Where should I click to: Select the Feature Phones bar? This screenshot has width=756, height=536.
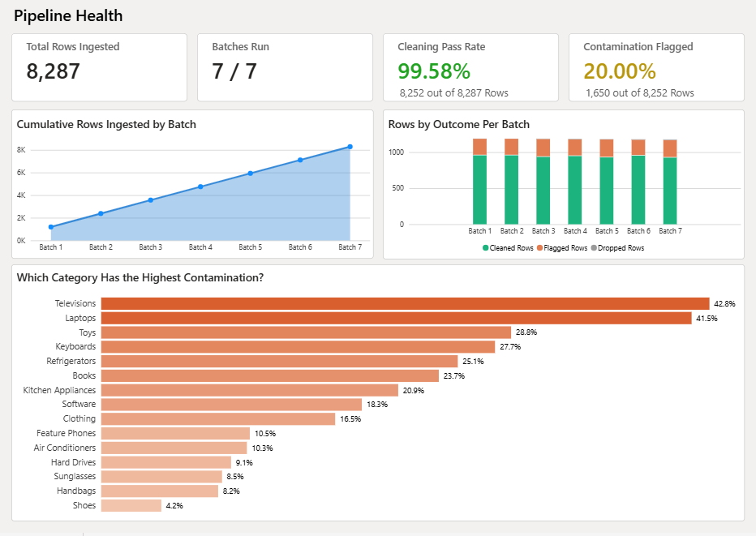[175, 433]
